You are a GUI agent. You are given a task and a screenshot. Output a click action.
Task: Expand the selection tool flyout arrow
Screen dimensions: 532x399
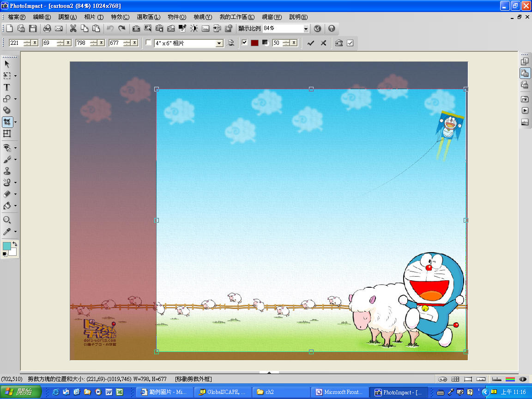click(15, 76)
